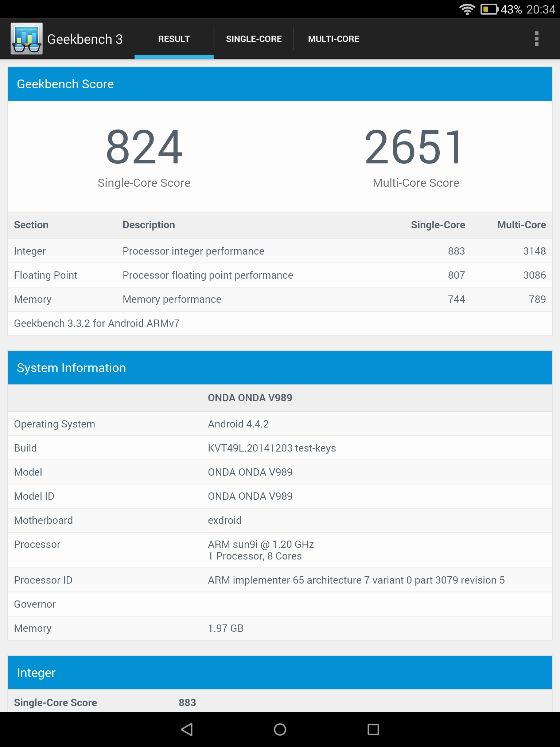560x747 pixels.
Task: Tap the Motherboard label
Action: coord(43,520)
